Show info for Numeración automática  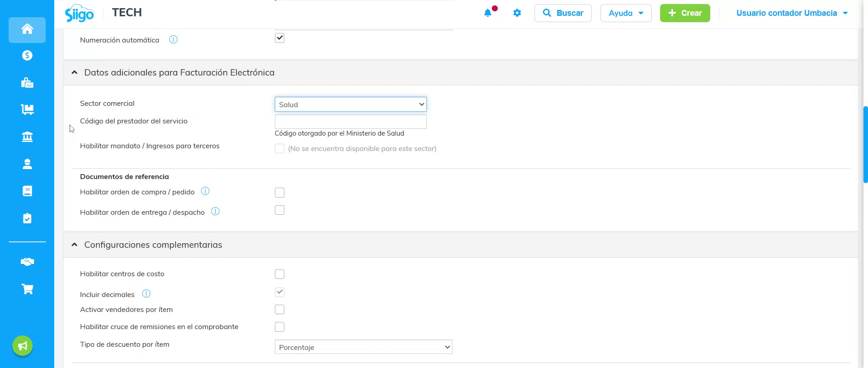click(173, 40)
